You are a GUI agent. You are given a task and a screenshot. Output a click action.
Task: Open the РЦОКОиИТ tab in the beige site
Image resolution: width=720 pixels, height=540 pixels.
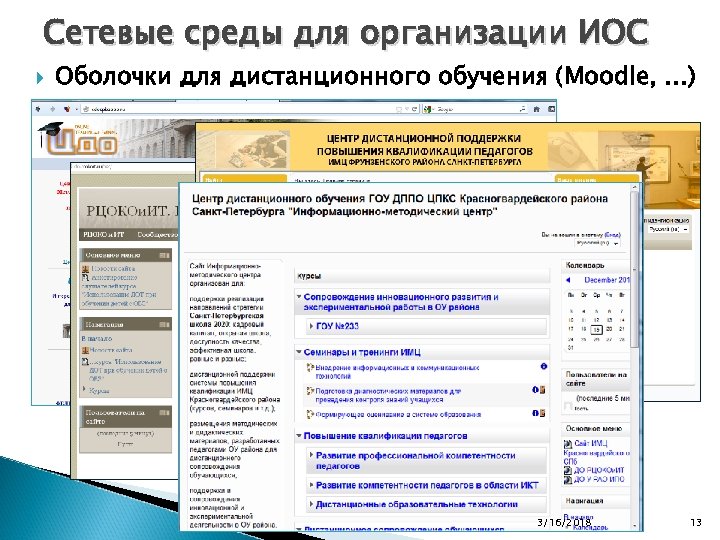tap(103, 235)
